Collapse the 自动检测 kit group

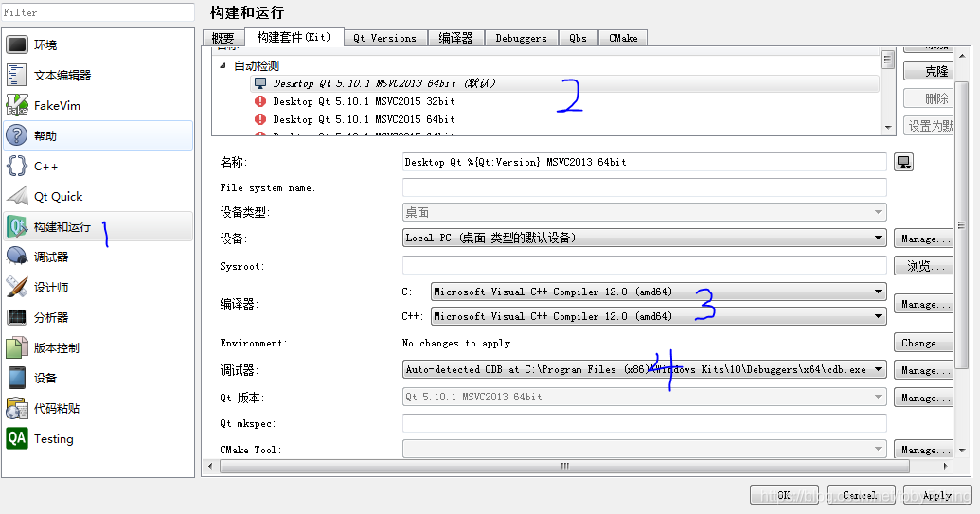point(223,65)
